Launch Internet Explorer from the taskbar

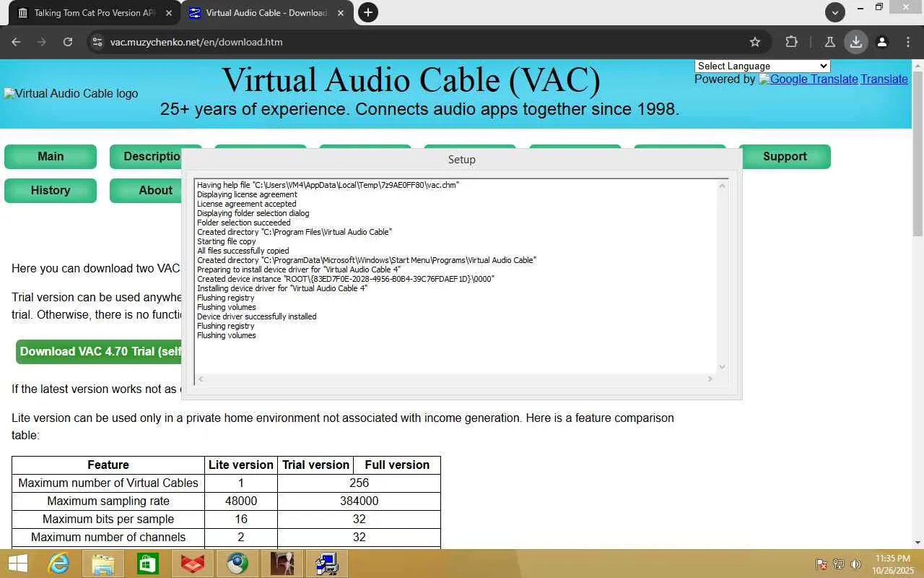pos(58,564)
